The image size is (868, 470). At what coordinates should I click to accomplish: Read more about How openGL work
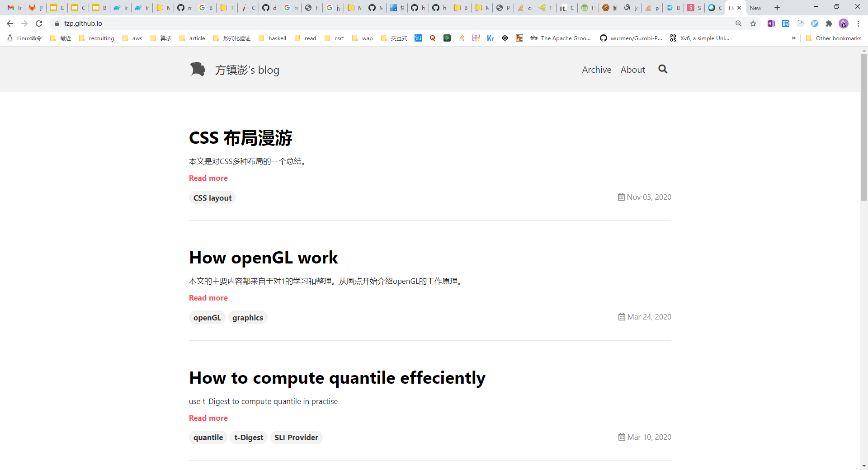208,298
